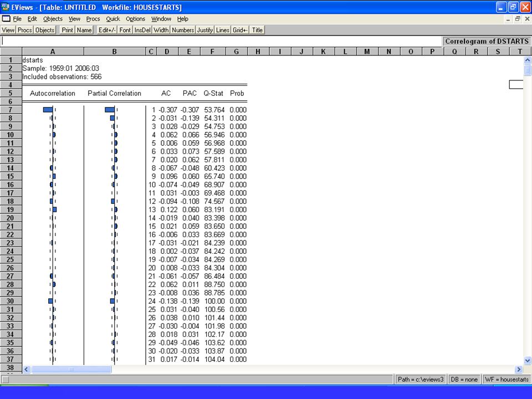This screenshot has width=532, height=399.
Task: Click the horizontal scrollbar right arrow
Action: click(519, 369)
